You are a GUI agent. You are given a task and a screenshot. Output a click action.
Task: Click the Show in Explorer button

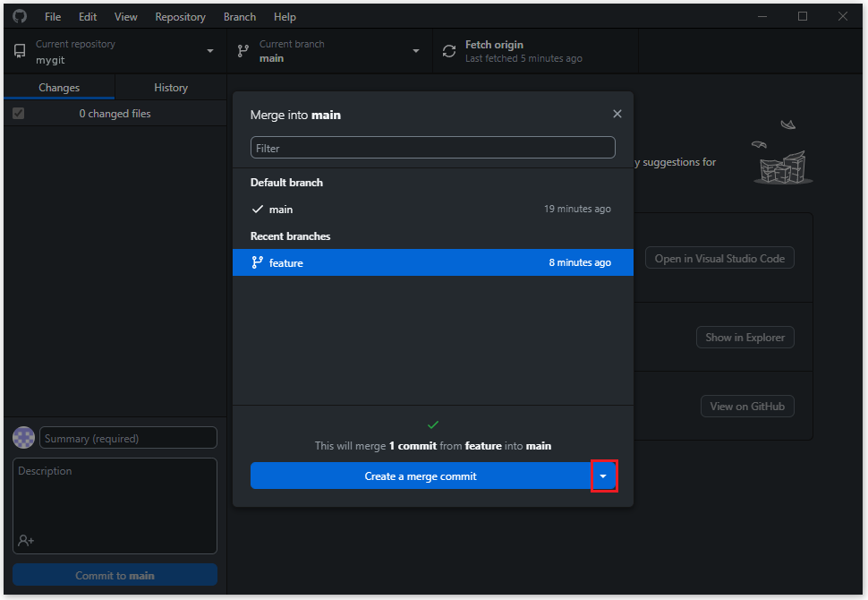coord(745,338)
